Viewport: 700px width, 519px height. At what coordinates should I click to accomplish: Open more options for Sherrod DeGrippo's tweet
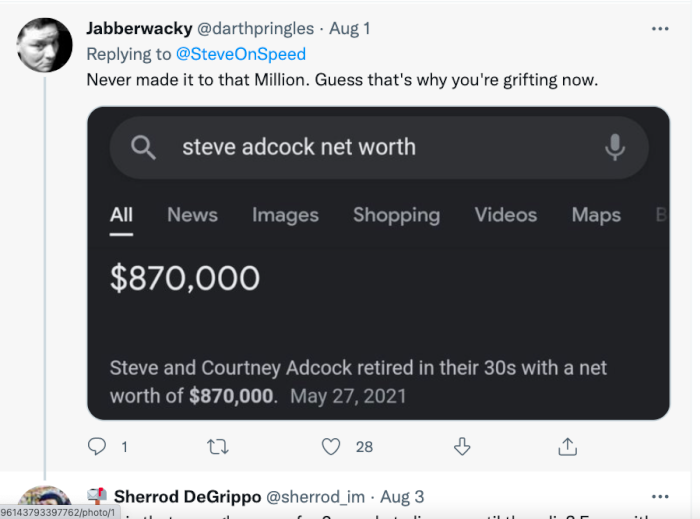[x=660, y=497]
